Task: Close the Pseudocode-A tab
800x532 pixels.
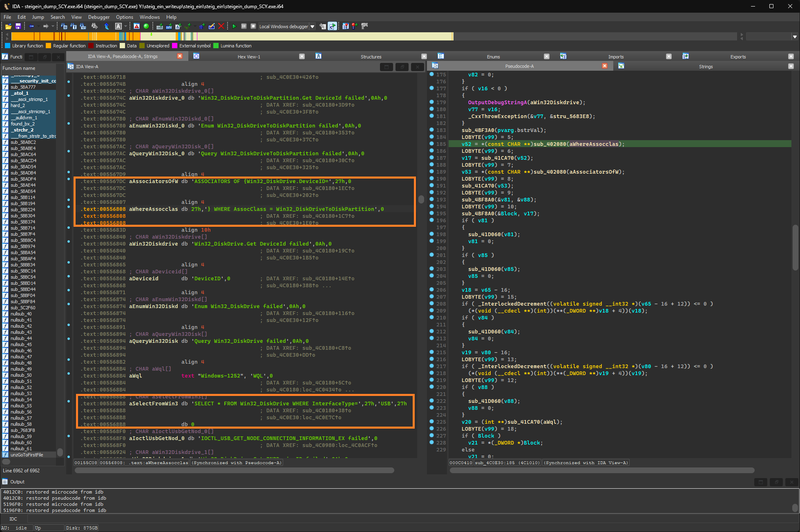Action: (605, 66)
